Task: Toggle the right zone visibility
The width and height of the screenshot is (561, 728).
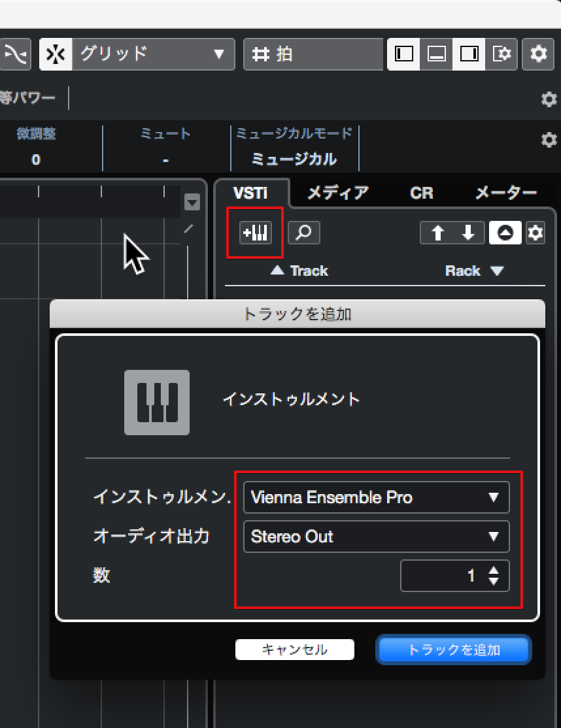Action: pos(469,54)
